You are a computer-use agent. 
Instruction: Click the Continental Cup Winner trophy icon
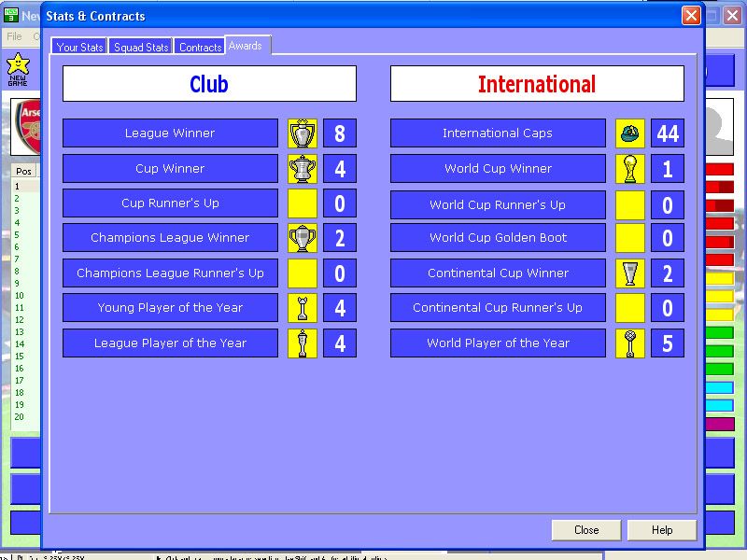630,273
